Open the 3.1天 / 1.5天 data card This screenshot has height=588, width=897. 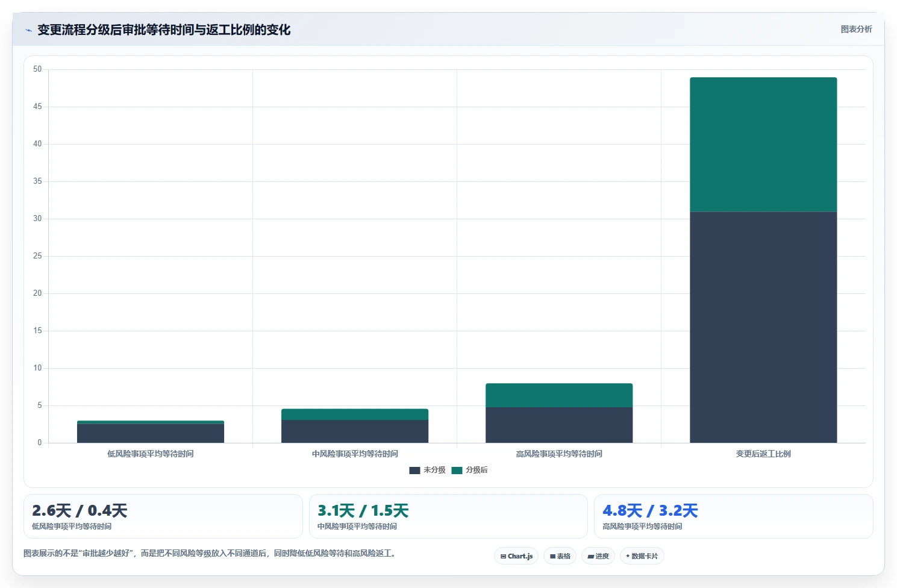pyautogui.click(x=448, y=516)
